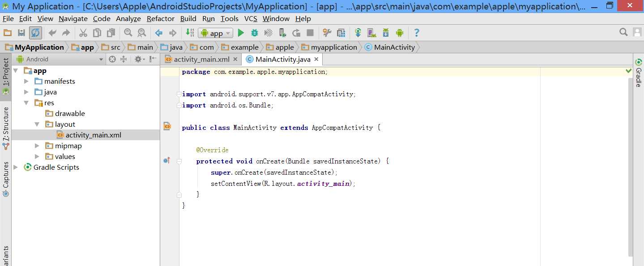The height and width of the screenshot is (266, 644).
Task: Collapse the res folder arrow
Action: tap(26, 103)
